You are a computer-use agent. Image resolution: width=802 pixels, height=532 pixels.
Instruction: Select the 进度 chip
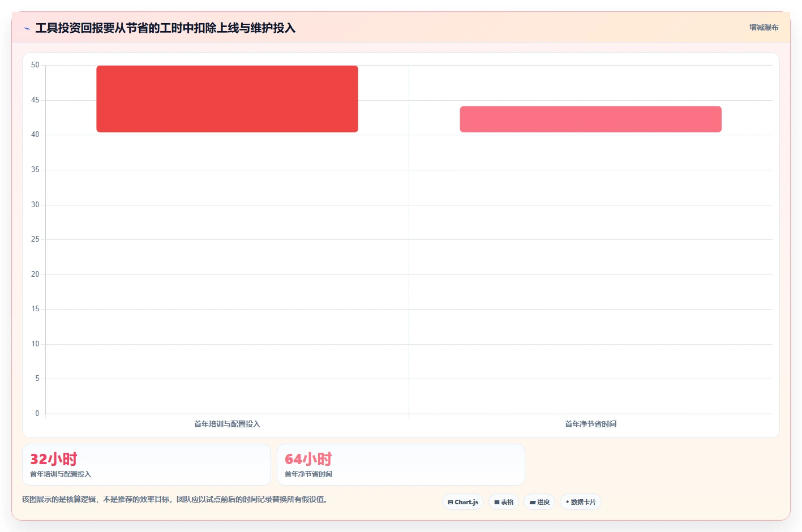click(539, 502)
